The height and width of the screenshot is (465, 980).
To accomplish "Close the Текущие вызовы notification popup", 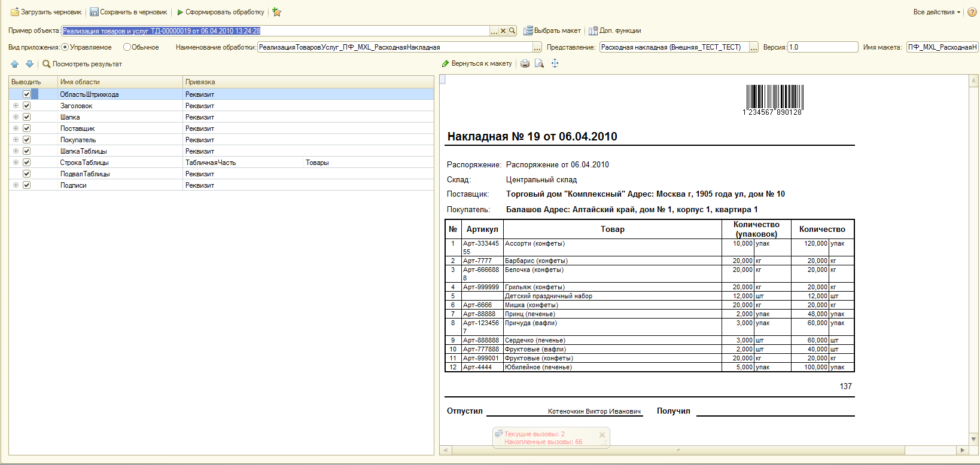I will (602, 435).
